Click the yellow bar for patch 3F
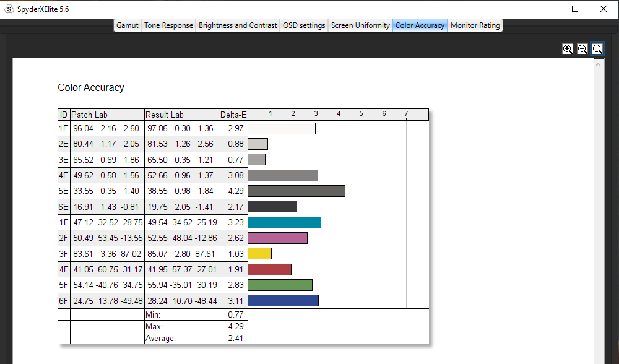 [x=260, y=253]
